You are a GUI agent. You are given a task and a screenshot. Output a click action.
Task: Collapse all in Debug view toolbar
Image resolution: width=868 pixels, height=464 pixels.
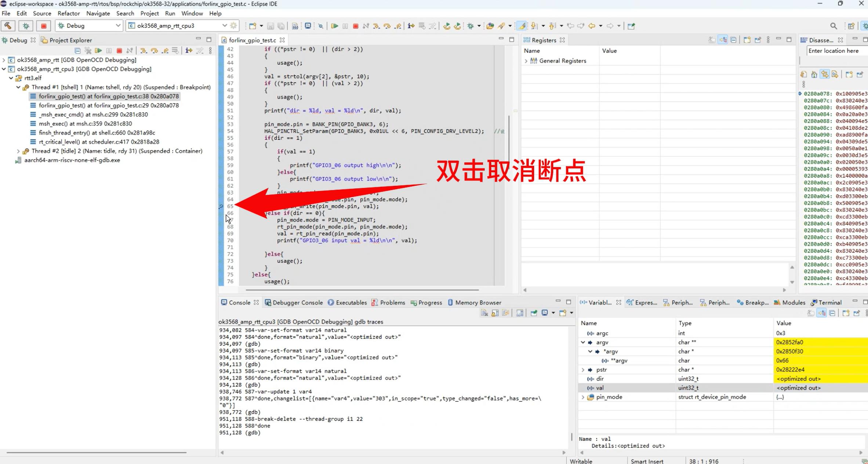(x=77, y=51)
